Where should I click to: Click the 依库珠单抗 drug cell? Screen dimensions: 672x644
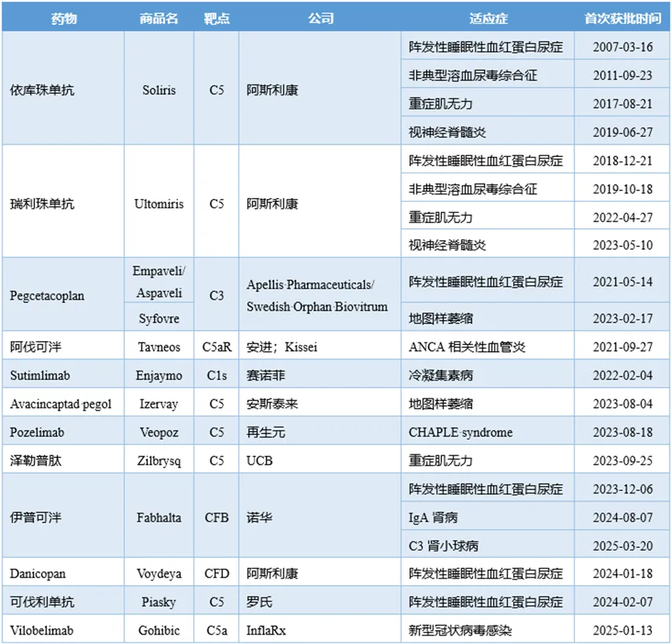39,90
